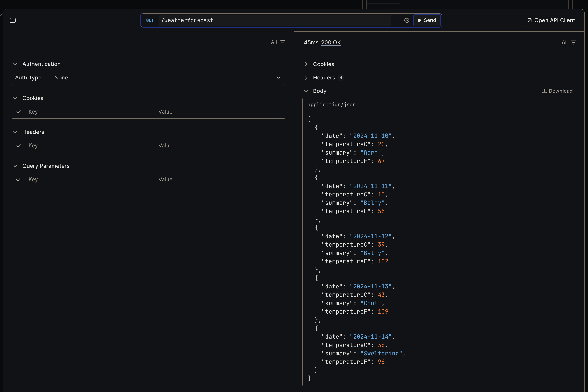This screenshot has width=588, height=392.
Task: Toggle the sidebar panel icon
Action: (x=13, y=20)
